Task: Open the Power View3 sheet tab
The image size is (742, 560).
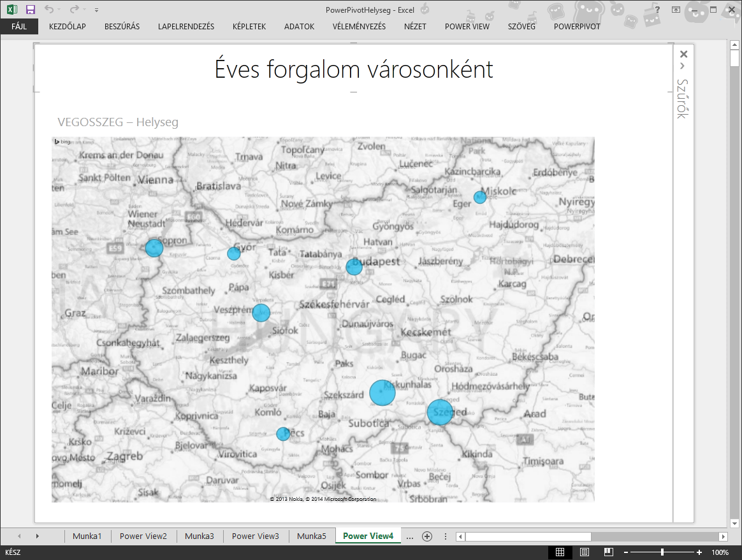Action: click(255, 536)
